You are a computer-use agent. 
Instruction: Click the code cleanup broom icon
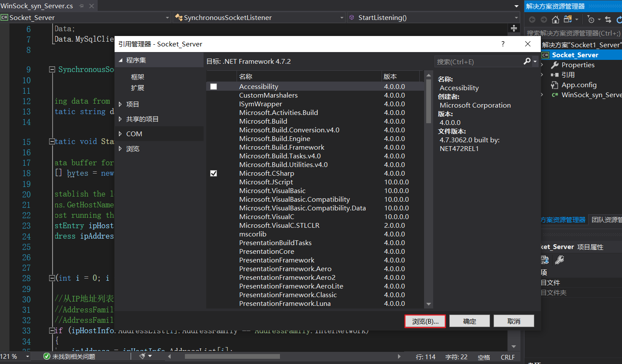tap(142, 357)
